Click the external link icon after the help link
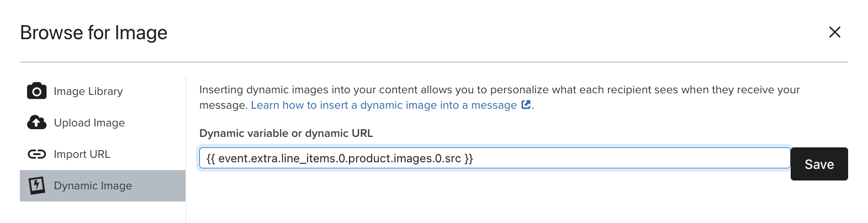 (526, 105)
